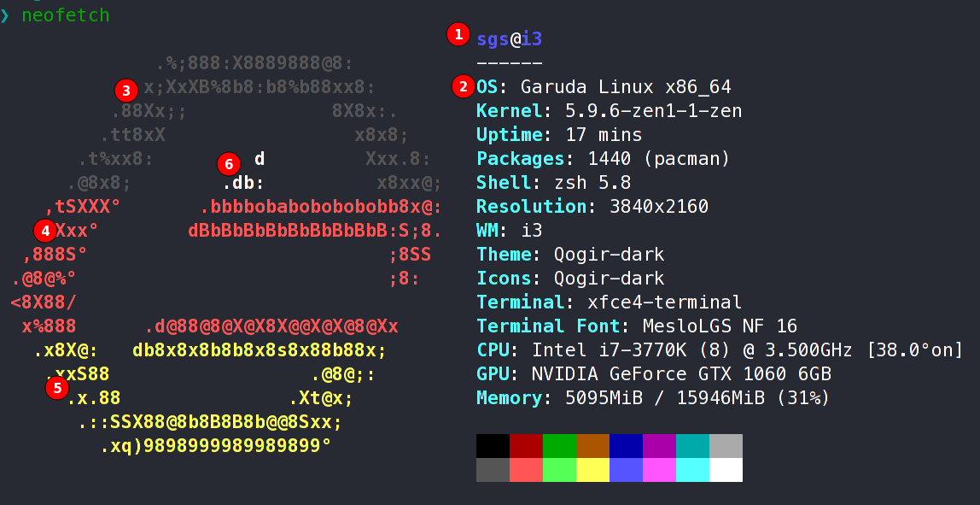This screenshot has width=980, height=505.
Task: Select the GPU NVIDIA GeForce GTX line
Action: 653,374
